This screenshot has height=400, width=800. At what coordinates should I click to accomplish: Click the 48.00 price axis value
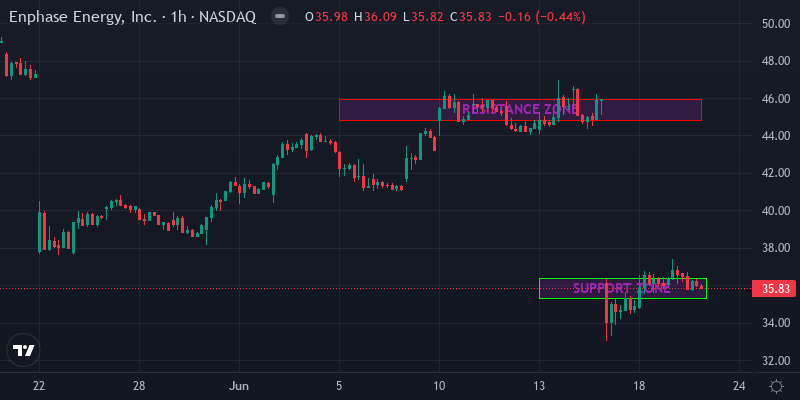tap(776, 61)
